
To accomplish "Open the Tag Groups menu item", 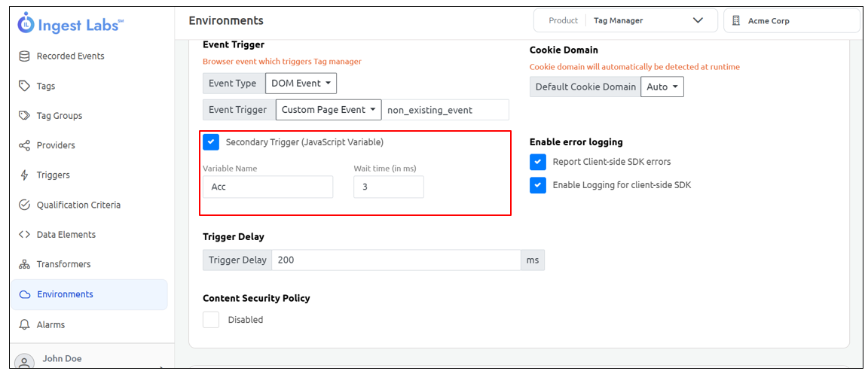I will [x=60, y=116].
